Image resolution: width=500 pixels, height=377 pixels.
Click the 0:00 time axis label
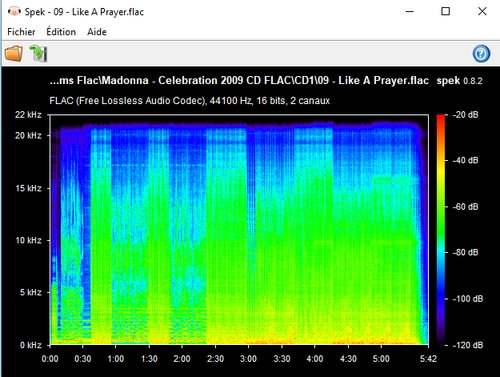pos(50,359)
